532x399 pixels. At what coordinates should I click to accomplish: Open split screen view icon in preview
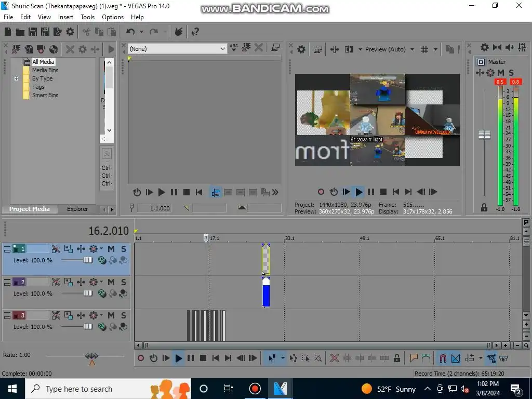[x=349, y=49]
